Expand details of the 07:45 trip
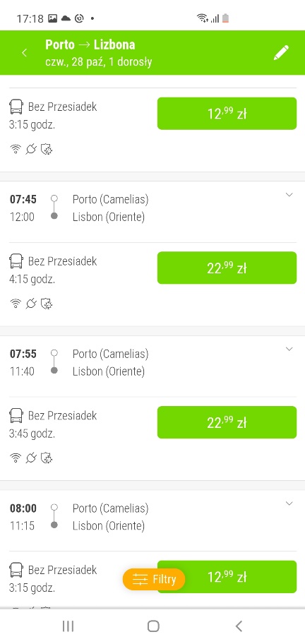 click(289, 195)
